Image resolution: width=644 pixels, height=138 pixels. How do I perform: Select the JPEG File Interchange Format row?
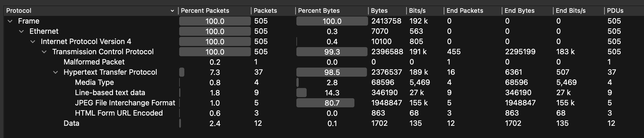(x=125, y=103)
